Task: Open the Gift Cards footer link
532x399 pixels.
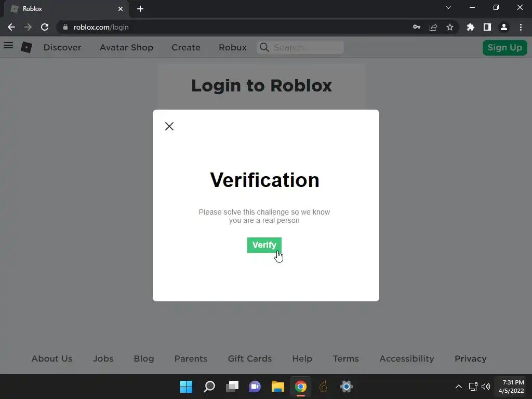Action: pos(250,358)
